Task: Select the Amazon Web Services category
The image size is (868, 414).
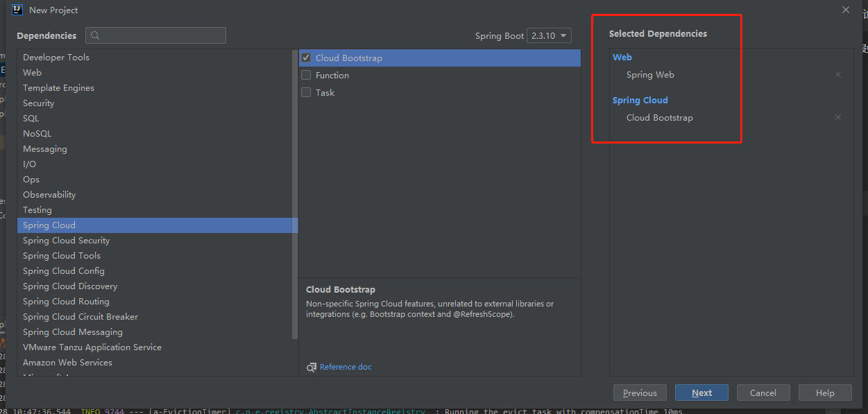Action: [x=155, y=363]
